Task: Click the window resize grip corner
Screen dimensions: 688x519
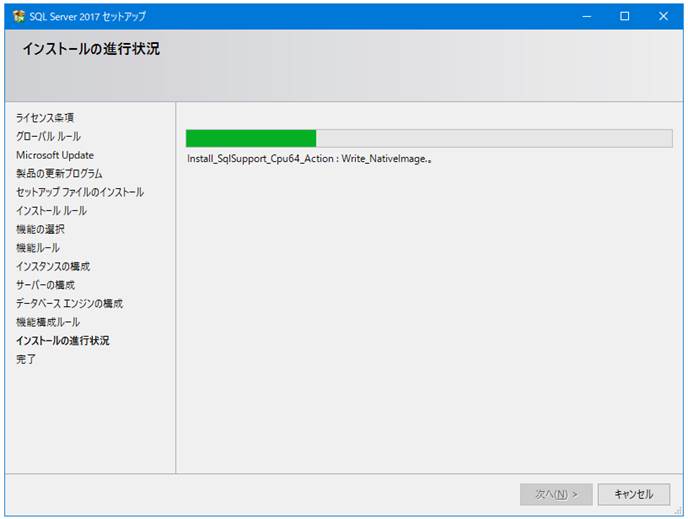Action: pyautogui.click(x=679, y=512)
